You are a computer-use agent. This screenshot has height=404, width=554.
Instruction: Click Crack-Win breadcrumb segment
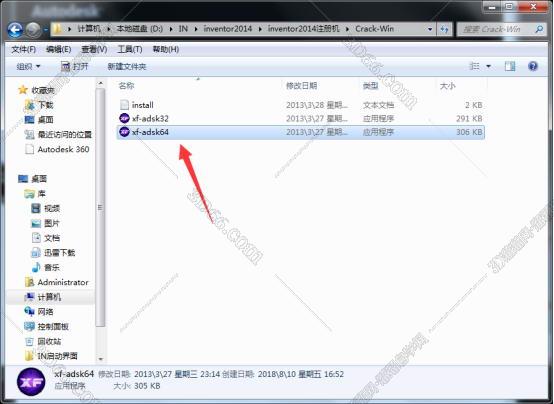coord(375,29)
